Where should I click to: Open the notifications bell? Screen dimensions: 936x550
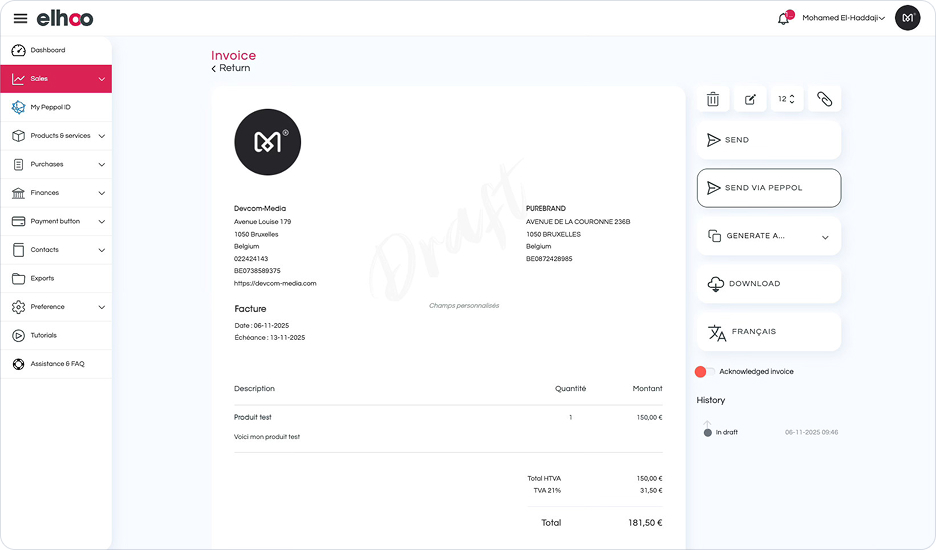click(x=784, y=18)
